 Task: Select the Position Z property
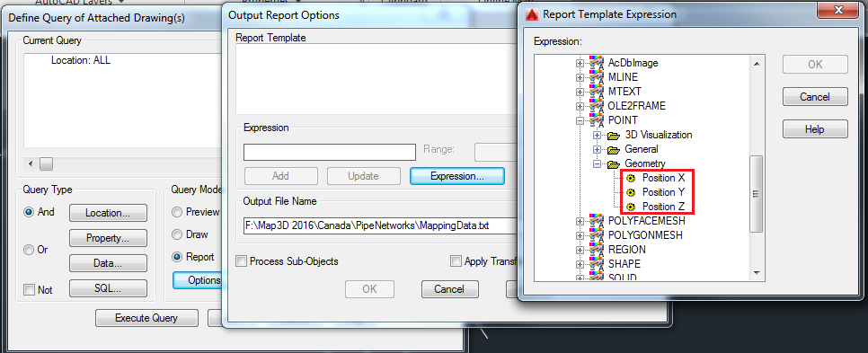pos(663,207)
